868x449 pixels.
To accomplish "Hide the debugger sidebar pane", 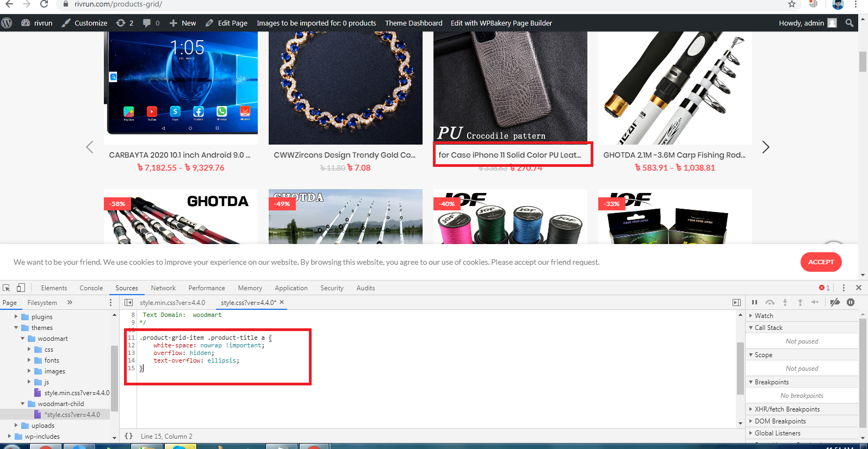I will (736, 303).
